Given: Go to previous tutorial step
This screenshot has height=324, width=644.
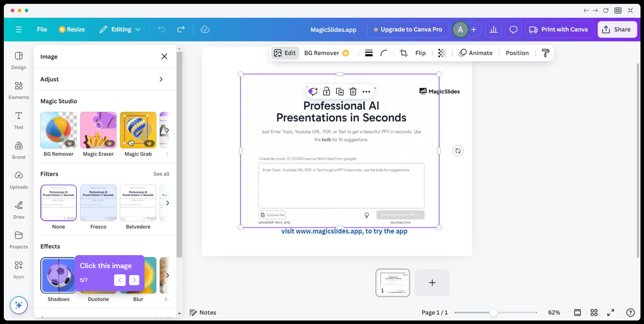Looking at the screenshot, I should click(120, 280).
